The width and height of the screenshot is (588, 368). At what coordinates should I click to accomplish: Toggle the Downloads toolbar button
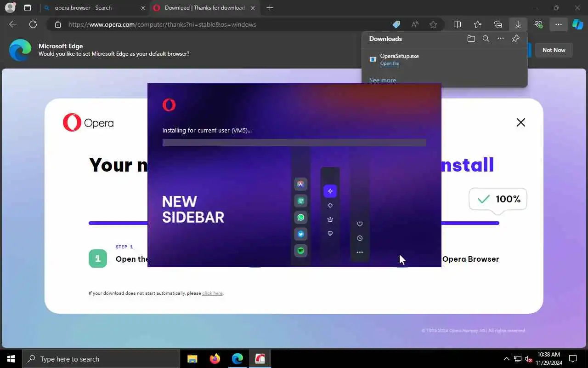coord(518,24)
